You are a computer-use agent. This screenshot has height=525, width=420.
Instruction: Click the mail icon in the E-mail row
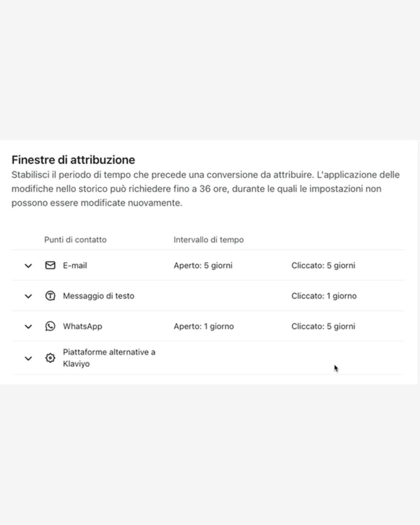(50, 265)
